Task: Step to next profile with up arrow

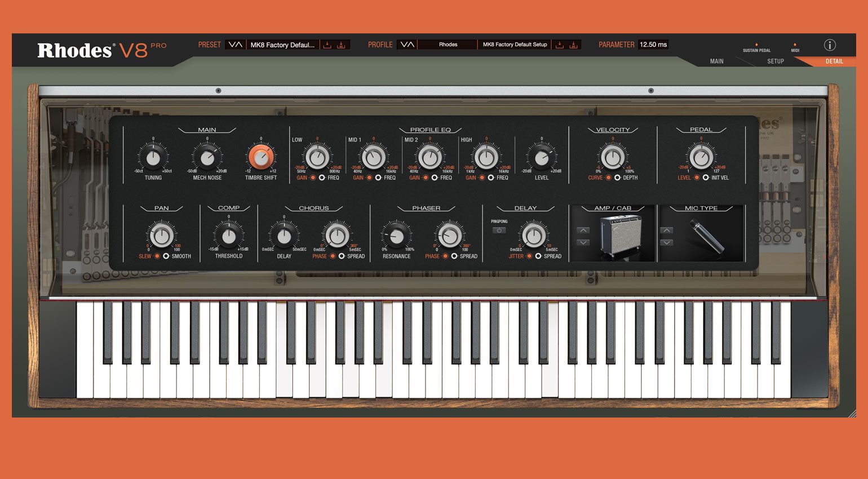Action: [x=411, y=45]
